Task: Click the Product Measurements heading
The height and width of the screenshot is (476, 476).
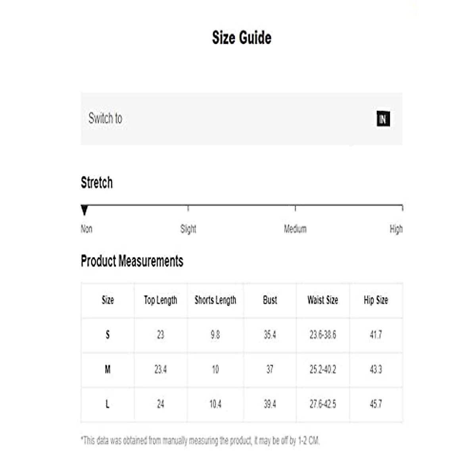Action: pos(132,261)
